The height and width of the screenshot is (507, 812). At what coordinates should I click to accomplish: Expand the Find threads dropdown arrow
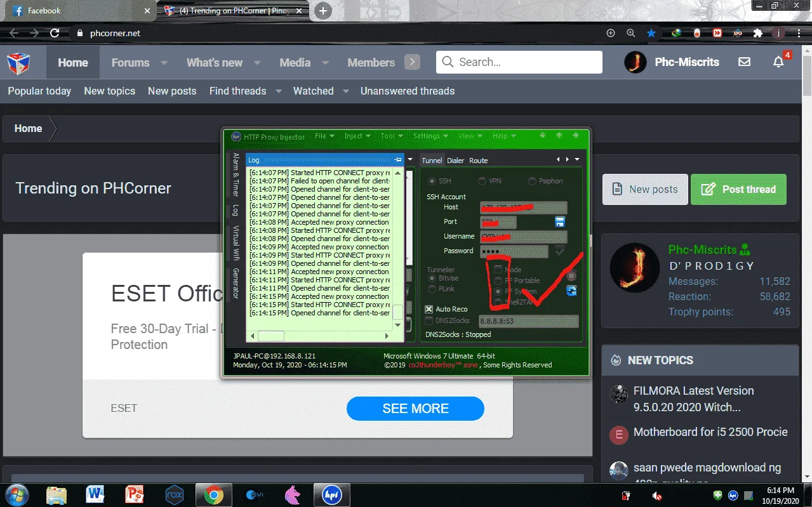click(x=279, y=91)
